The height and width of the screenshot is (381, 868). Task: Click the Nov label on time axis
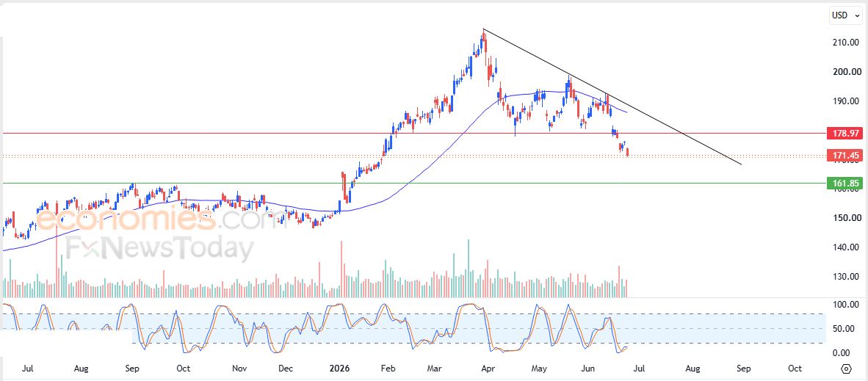(x=239, y=369)
